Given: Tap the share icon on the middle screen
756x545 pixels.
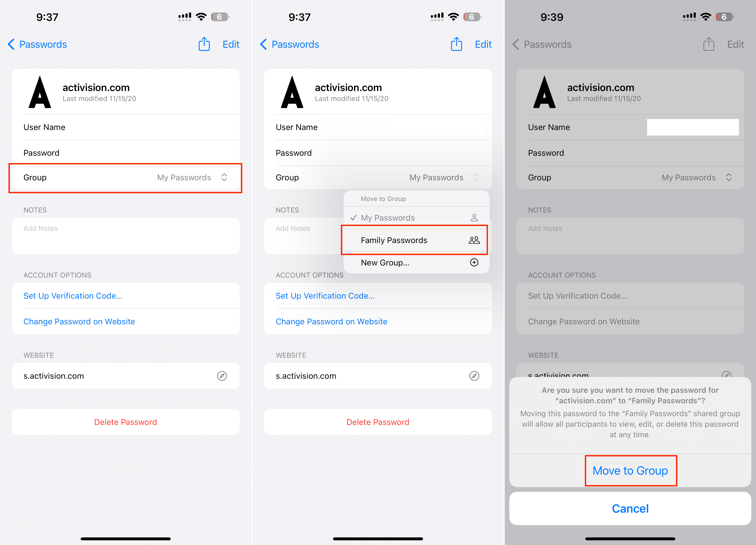Looking at the screenshot, I should click(456, 44).
